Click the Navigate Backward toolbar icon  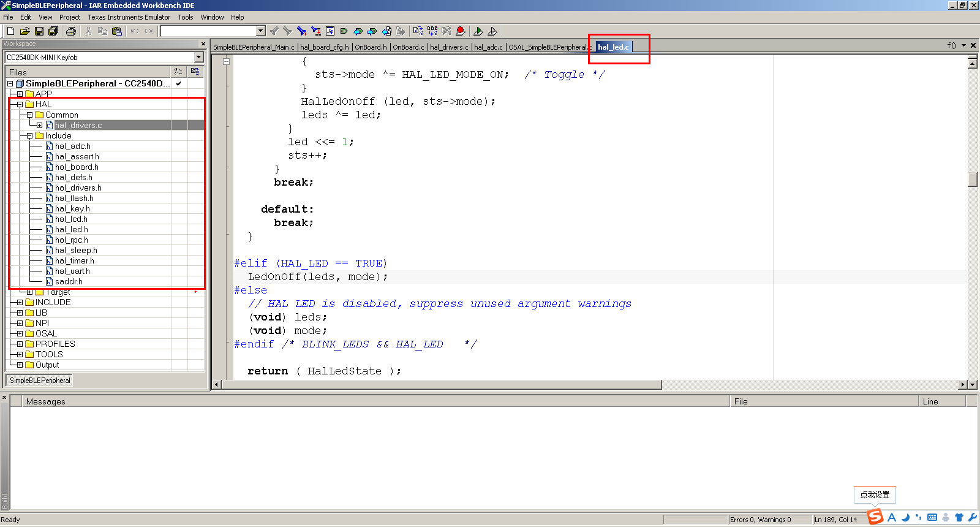coord(386,31)
